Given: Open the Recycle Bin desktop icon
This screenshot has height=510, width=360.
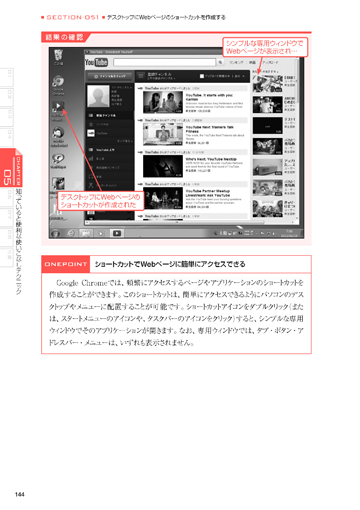Looking at the screenshot, I should click(x=58, y=57).
